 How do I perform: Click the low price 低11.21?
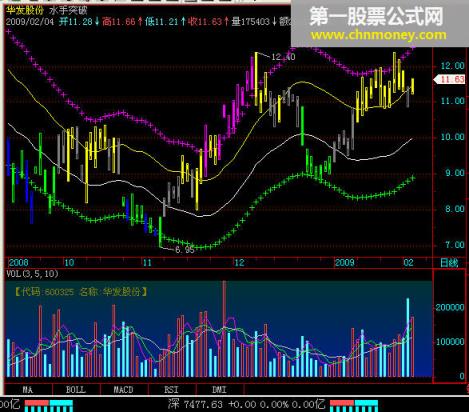[x=165, y=22]
